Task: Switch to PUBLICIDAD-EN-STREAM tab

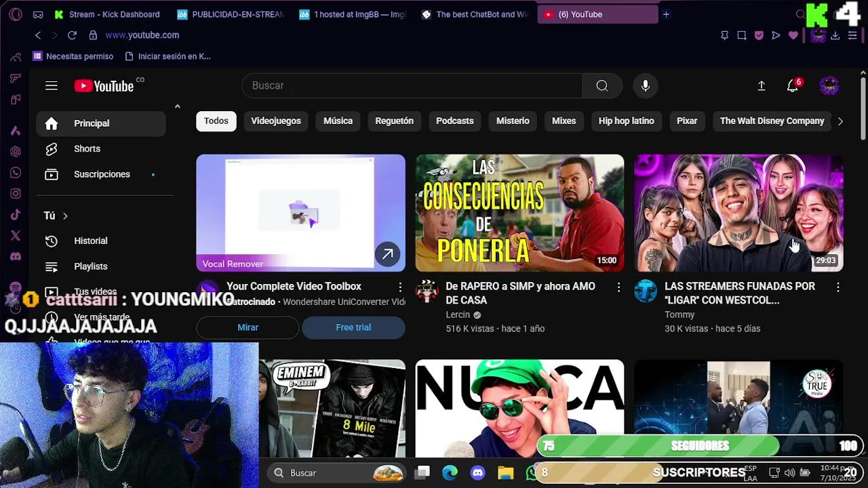Action: [231, 14]
